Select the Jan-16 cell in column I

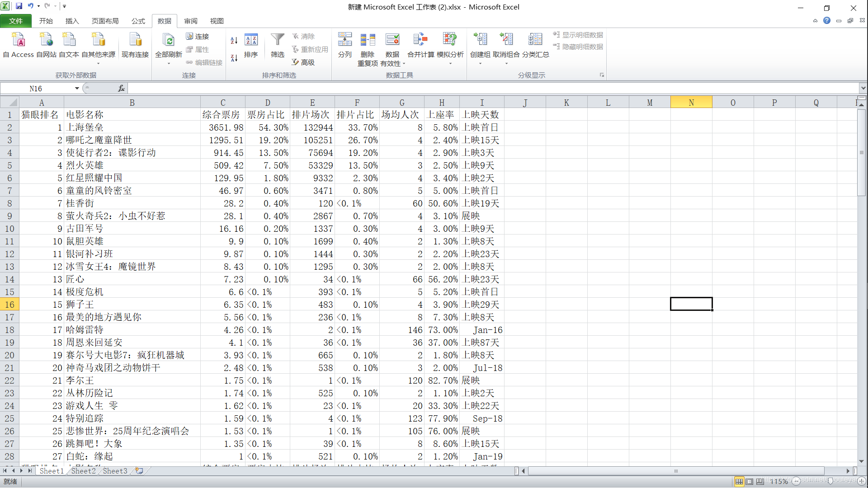(482, 330)
